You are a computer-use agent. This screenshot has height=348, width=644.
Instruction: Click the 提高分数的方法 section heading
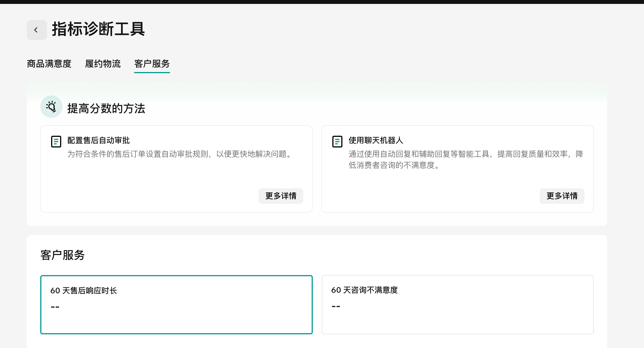pos(106,108)
